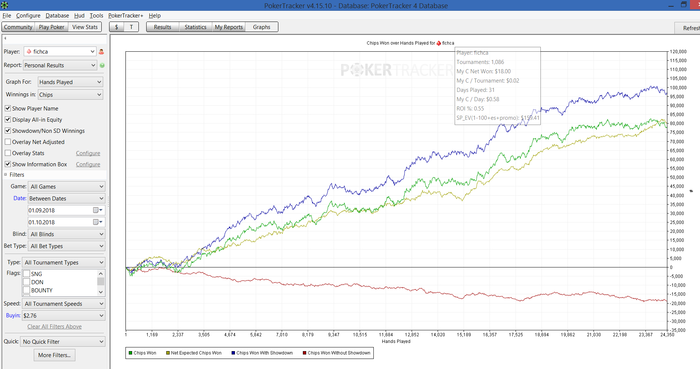This screenshot has height=369, width=700.
Task: Click Configure link next to Overlay Stats
Action: click(x=88, y=153)
